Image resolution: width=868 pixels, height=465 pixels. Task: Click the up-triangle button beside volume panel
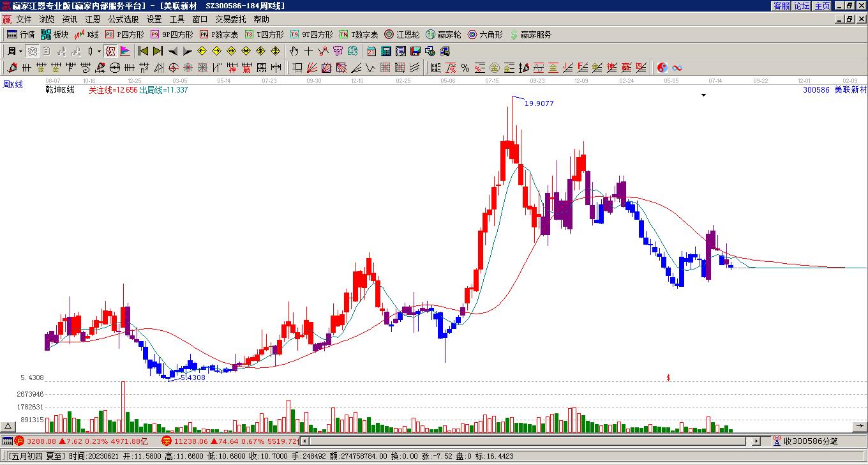8,426
